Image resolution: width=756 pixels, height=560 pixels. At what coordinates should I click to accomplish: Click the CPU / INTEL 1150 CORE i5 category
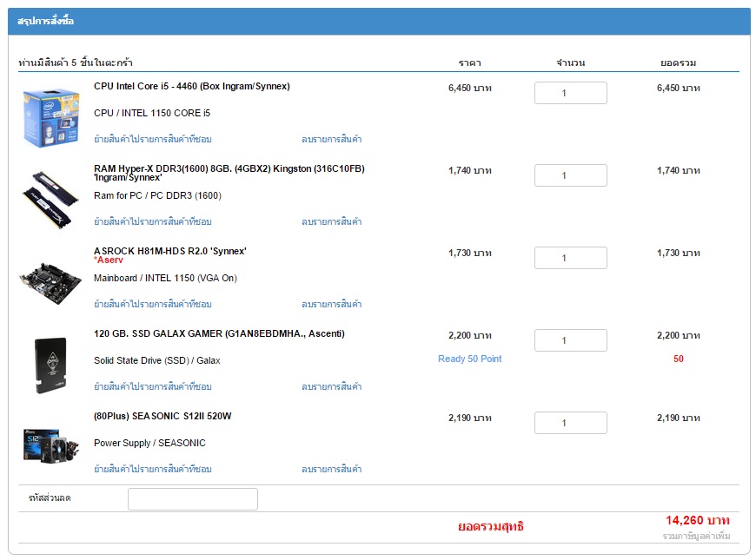(x=152, y=113)
